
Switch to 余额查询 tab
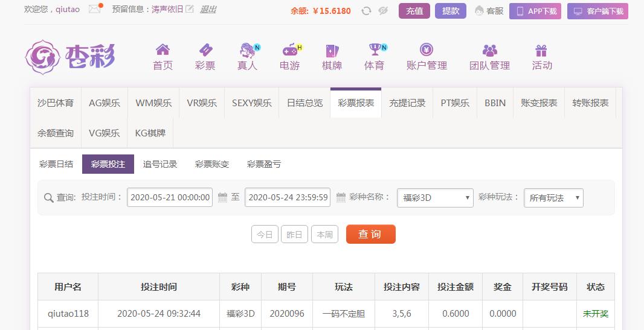tap(56, 133)
